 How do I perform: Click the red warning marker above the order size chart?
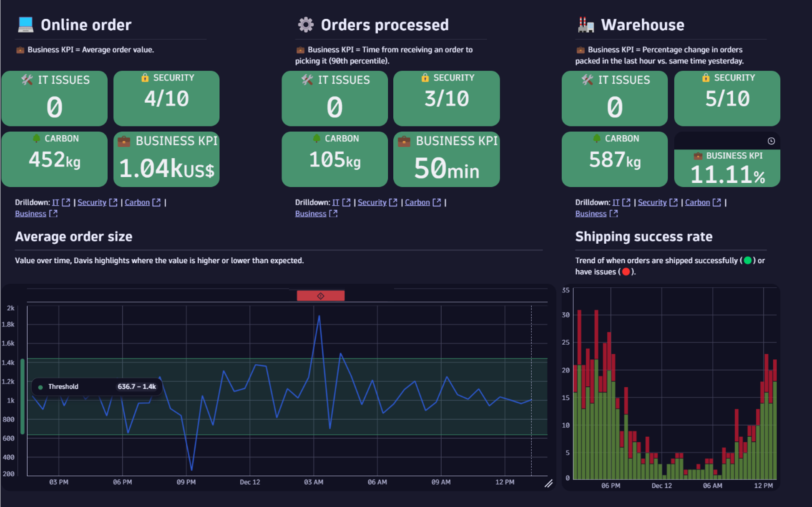click(320, 295)
